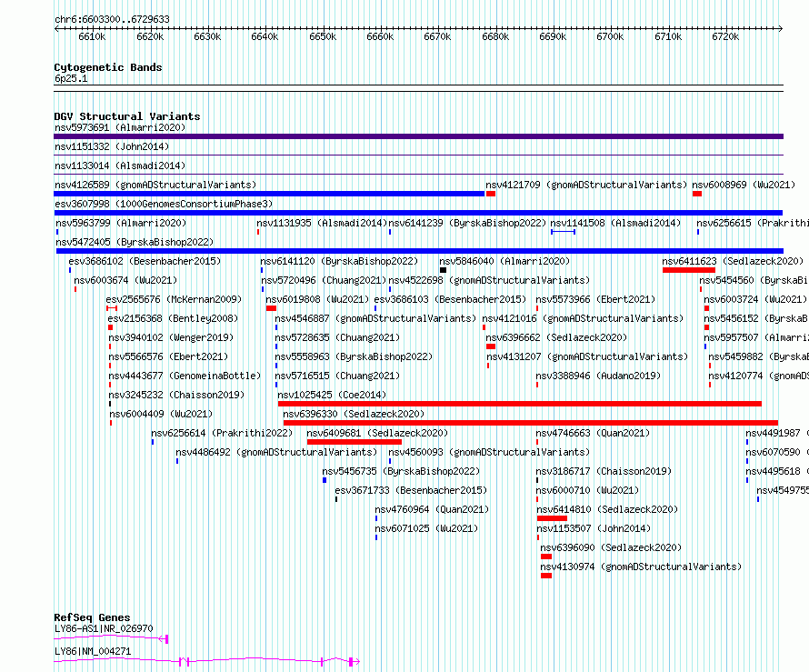The width and height of the screenshot is (809, 672).
Task: Click the long red nsv6396330 (Sedlazeck2020) bar
Action: [530, 423]
